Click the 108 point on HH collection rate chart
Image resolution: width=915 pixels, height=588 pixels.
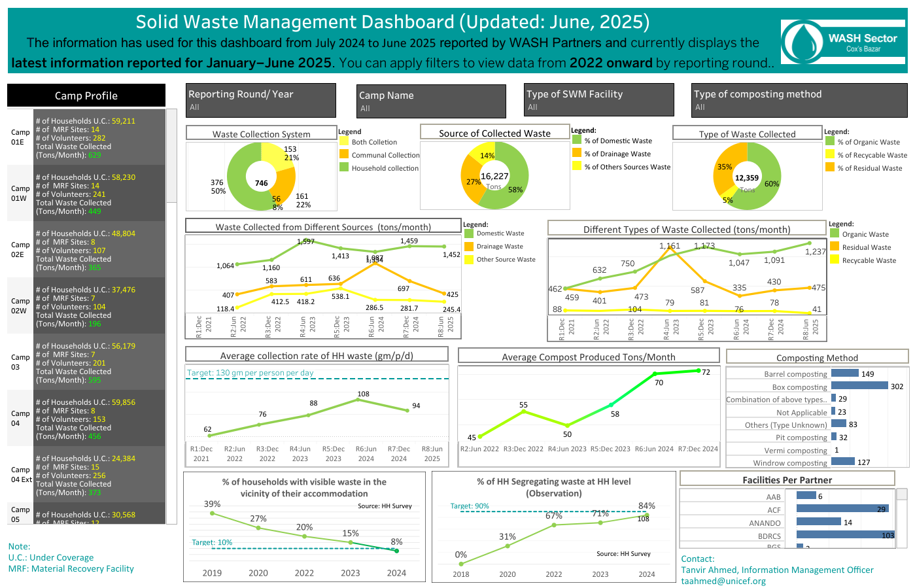(358, 400)
